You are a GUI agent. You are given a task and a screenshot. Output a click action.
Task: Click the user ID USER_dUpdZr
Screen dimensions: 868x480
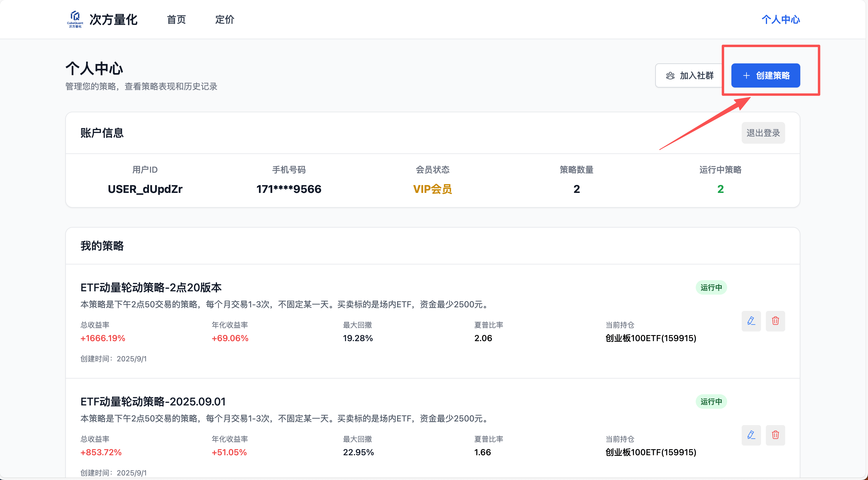point(145,189)
